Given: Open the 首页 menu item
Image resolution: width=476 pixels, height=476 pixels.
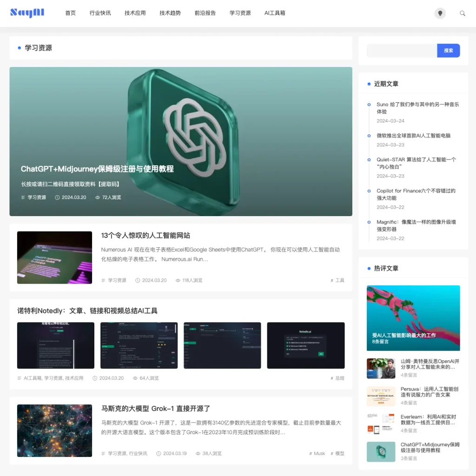Looking at the screenshot, I should [71, 13].
